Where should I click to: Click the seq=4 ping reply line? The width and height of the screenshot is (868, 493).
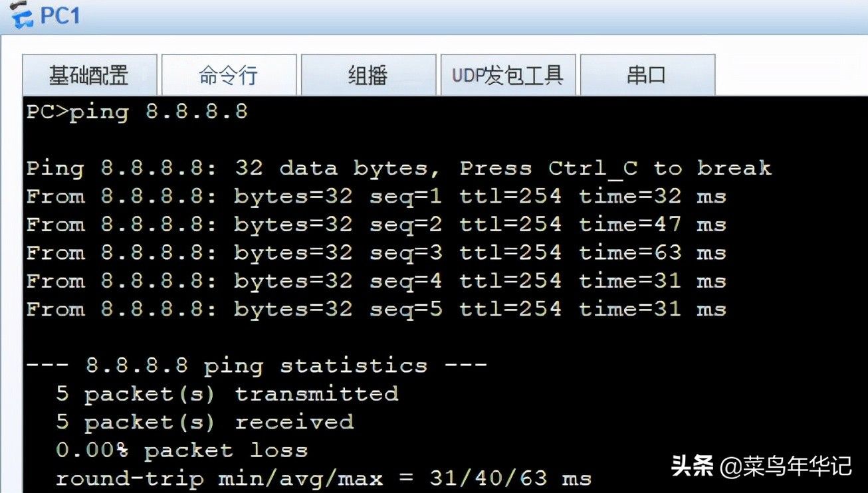pyautogui.click(x=376, y=281)
